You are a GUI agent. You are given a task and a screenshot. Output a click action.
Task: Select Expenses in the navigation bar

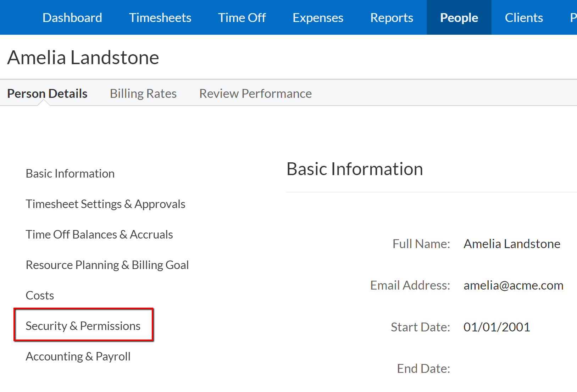coord(318,18)
